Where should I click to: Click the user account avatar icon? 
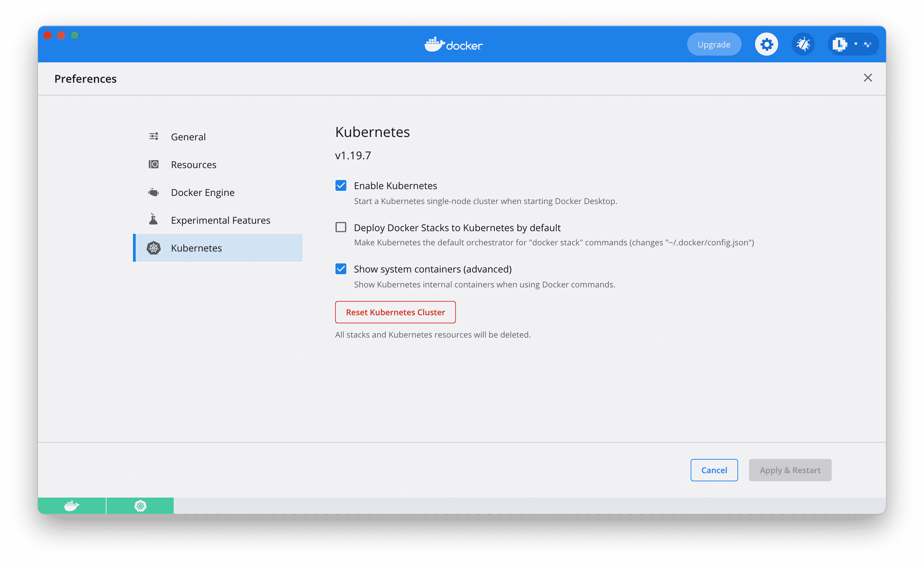point(840,44)
